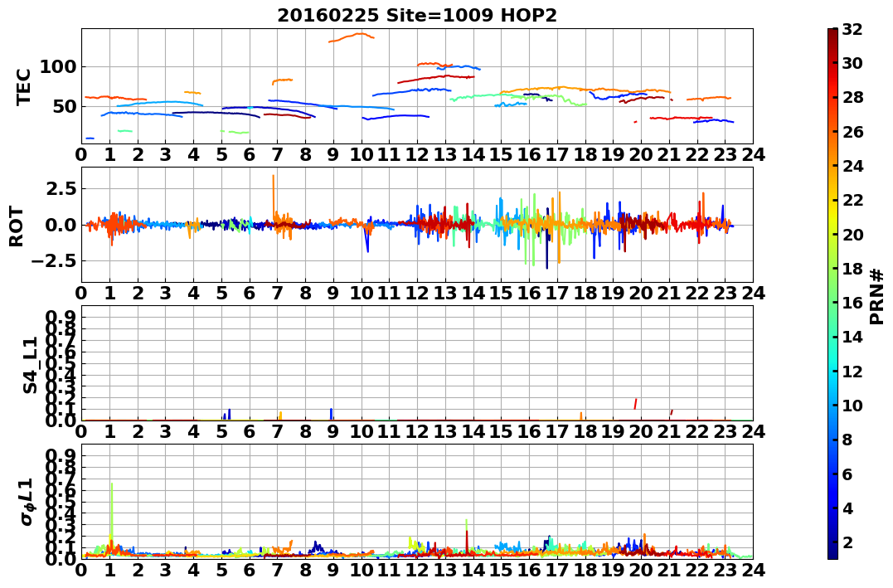Click the 8 label on the PRN colorbar
This screenshot has width=893, height=588.
point(847,440)
